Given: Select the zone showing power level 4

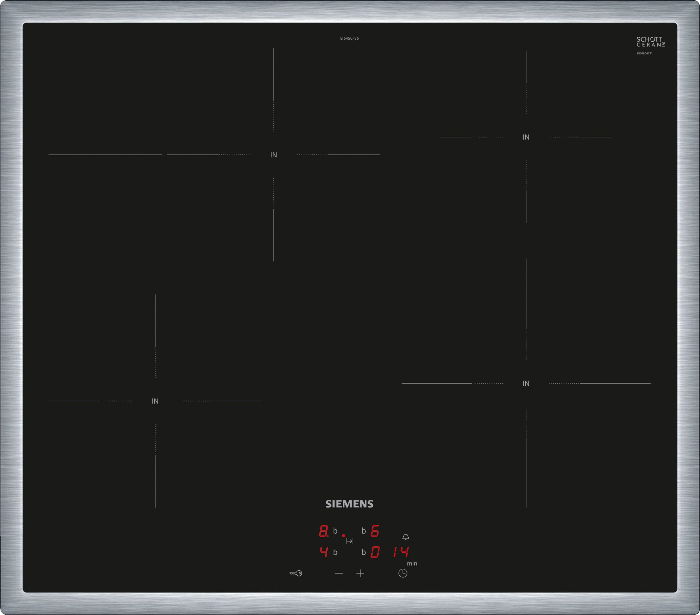Looking at the screenshot, I should tap(324, 552).
